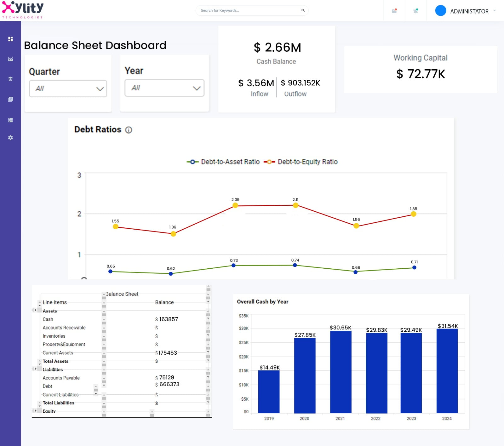Image resolution: width=504 pixels, height=446 pixels.
Task: Click the 0.66 debt-to-asset data point
Action: (356, 272)
